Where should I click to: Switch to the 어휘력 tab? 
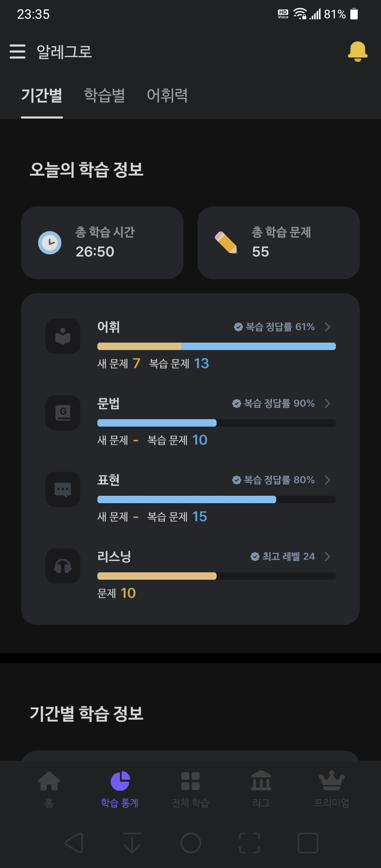pyautogui.click(x=167, y=96)
